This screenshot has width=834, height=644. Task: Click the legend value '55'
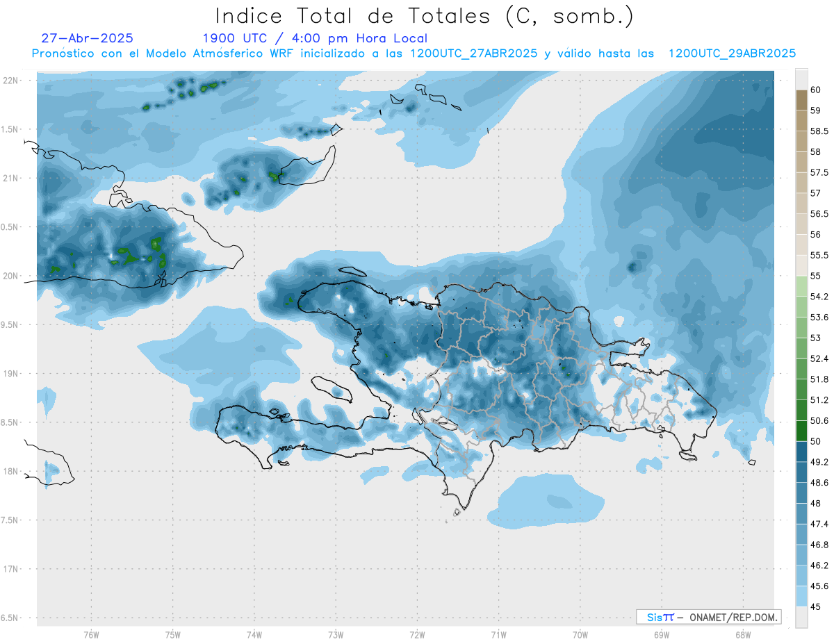pyautogui.click(x=815, y=276)
